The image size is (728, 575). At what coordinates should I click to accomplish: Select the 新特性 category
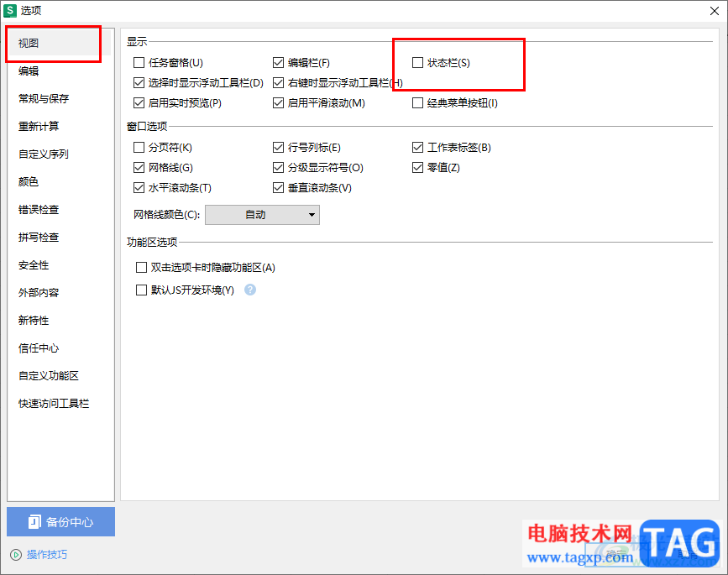click(59, 320)
